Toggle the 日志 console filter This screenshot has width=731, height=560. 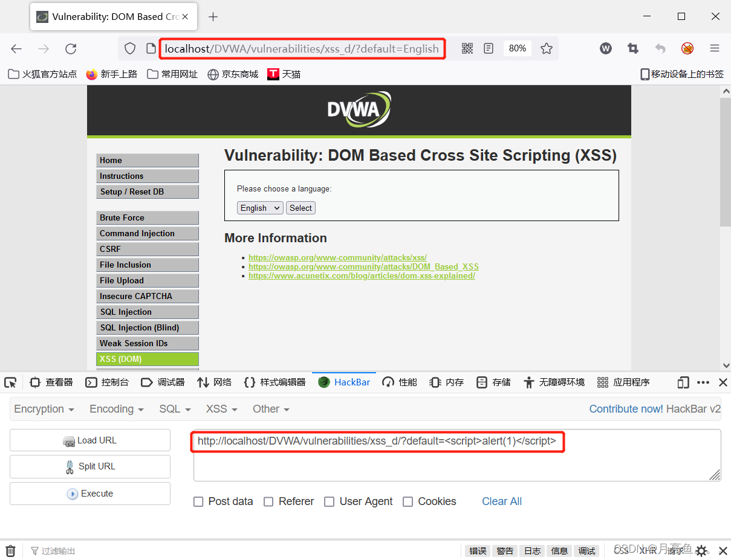[532, 551]
